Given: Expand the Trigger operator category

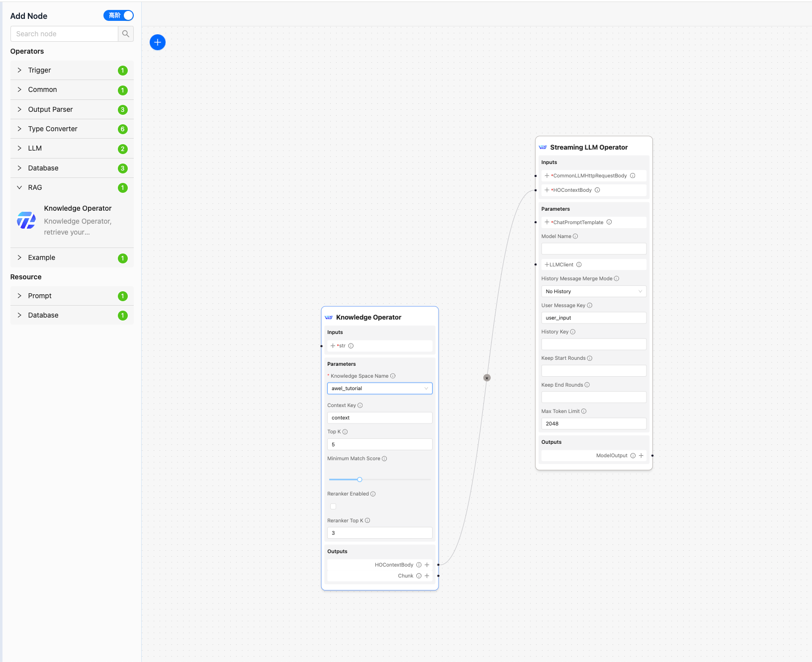Looking at the screenshot, I should click(x=72, y=70).
